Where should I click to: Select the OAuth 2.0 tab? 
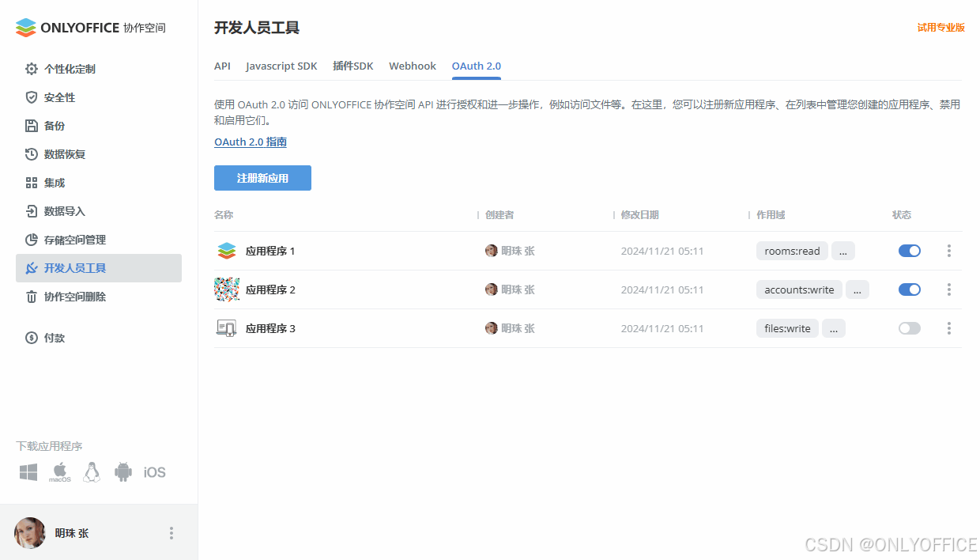click(477, 66)
